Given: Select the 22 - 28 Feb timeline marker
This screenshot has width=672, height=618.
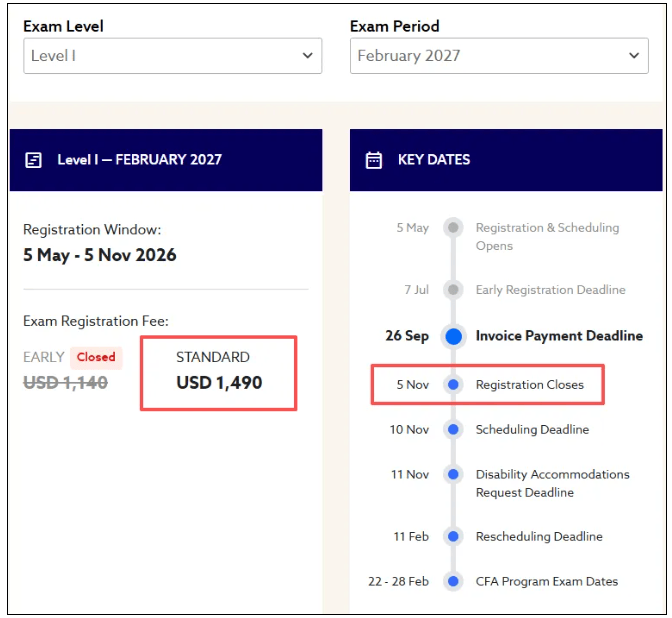Looking at the screenshot, I should [453, 581].
